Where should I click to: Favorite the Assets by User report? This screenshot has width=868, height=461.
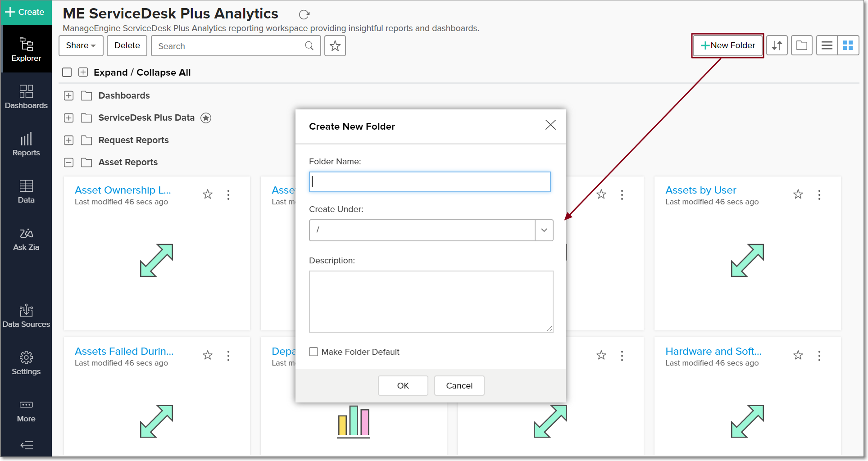pos(798,194)
